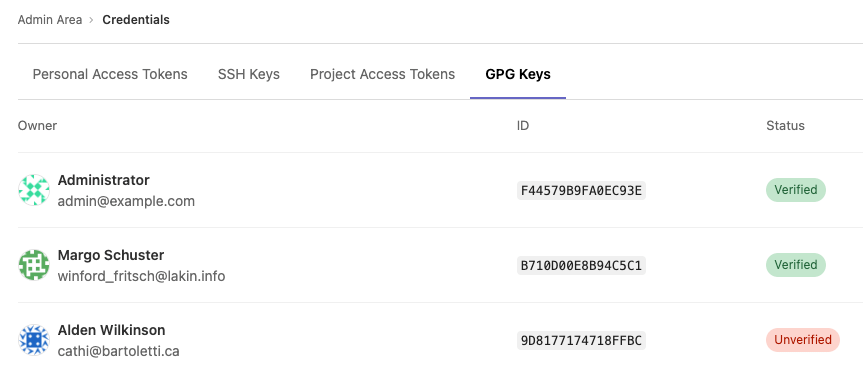The image size is (863, 385).
Task: Open Alden Wilkinson's profile link
Action: pyautogui.click(x=111, y=330)
